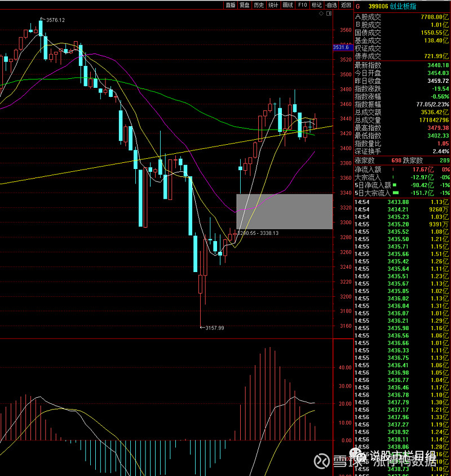Click the 复盘 replay toolbar button
This screenshot has width=451, height=476.
tap(245, 5)
